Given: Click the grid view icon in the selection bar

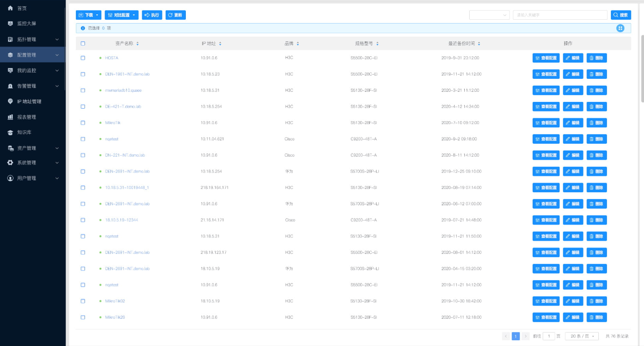Looking at the screenshot, I should point(620,28).
